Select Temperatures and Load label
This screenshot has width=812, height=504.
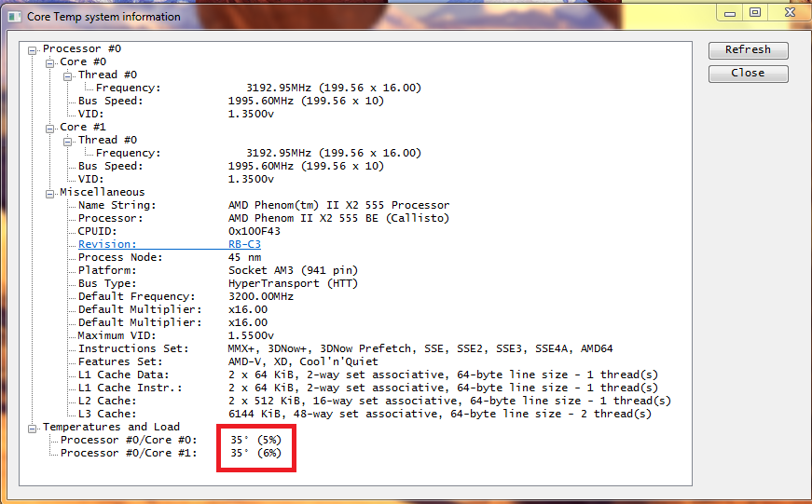tap(111, 427)
